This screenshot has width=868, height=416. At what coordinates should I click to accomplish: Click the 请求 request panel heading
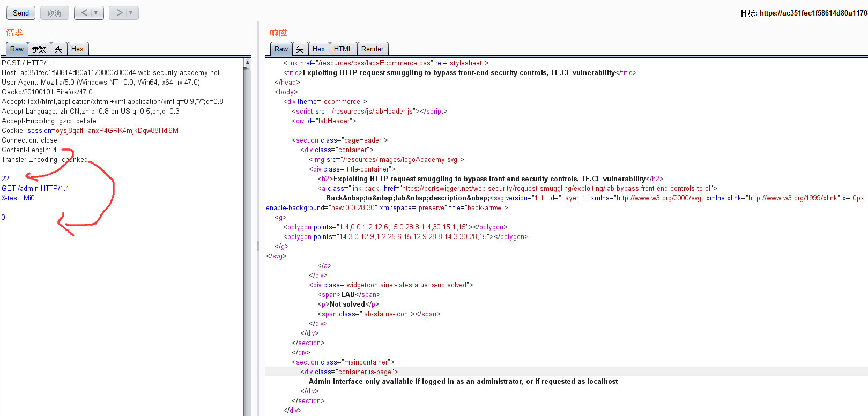point(14,33)
